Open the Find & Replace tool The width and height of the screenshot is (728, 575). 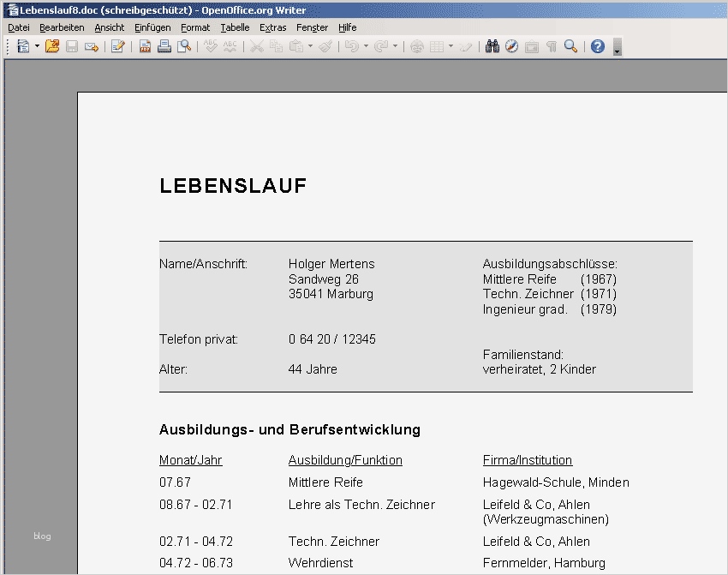[492, 45]
